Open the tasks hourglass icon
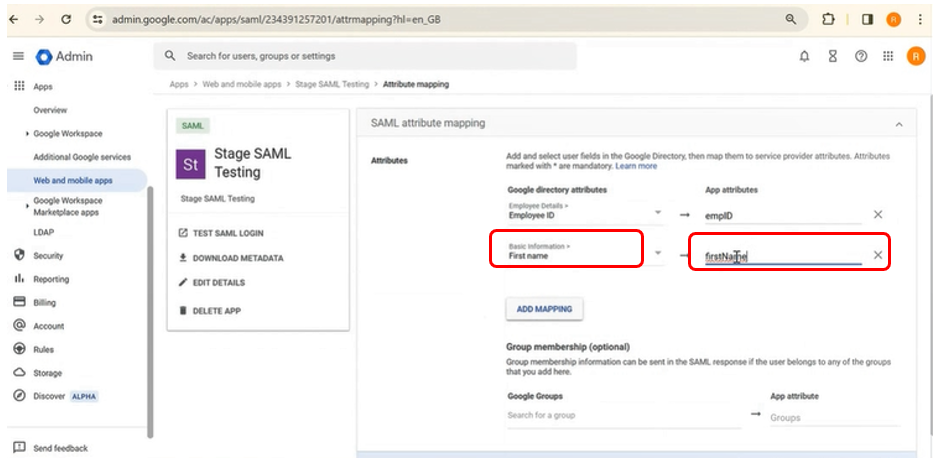 point(832,56)
